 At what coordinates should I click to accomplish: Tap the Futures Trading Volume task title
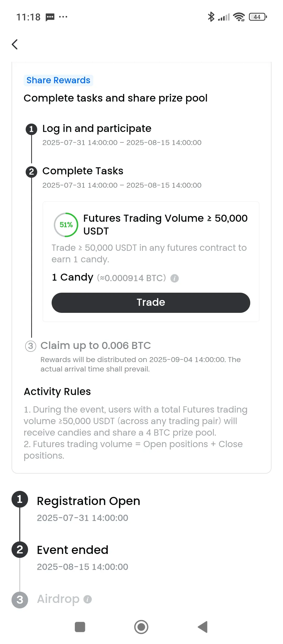tap(165, 225)
